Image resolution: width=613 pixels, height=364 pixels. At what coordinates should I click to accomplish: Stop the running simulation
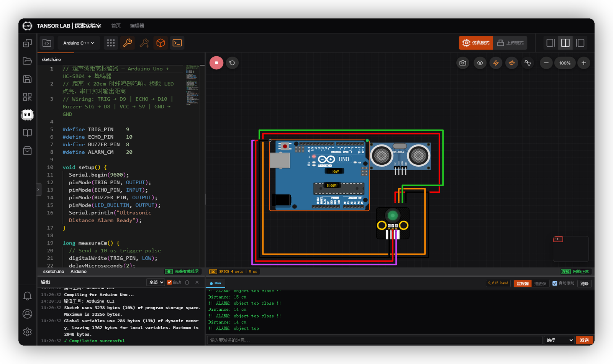point(216,63)
